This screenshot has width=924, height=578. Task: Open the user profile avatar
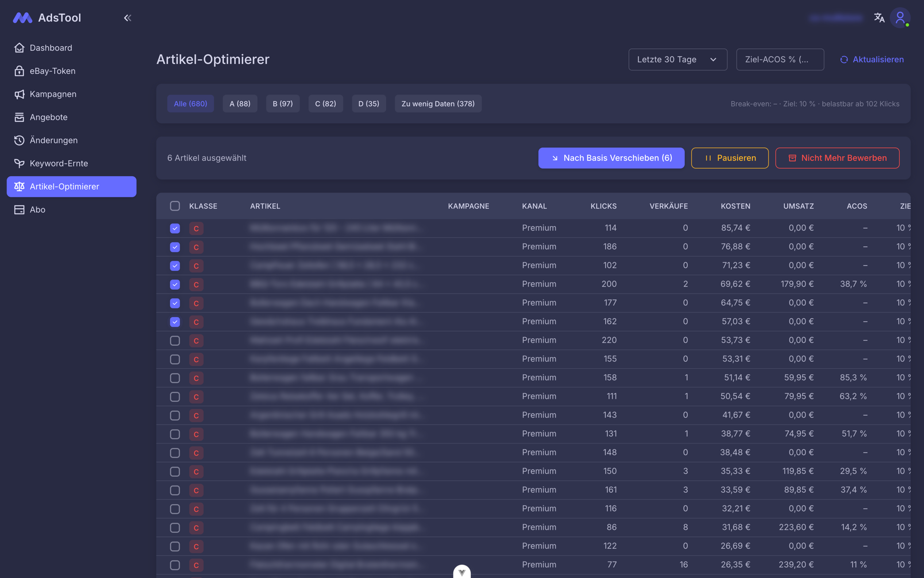(900, 18)
